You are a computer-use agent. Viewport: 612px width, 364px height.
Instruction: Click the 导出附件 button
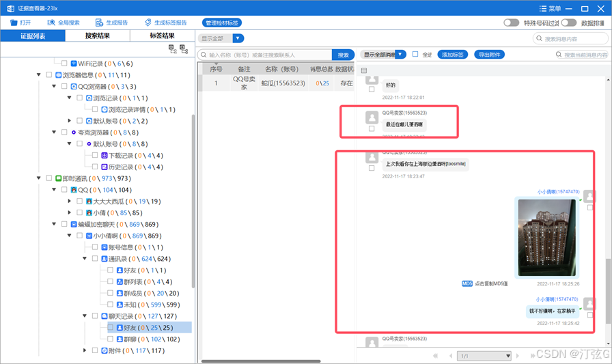[x=490, y=55]
